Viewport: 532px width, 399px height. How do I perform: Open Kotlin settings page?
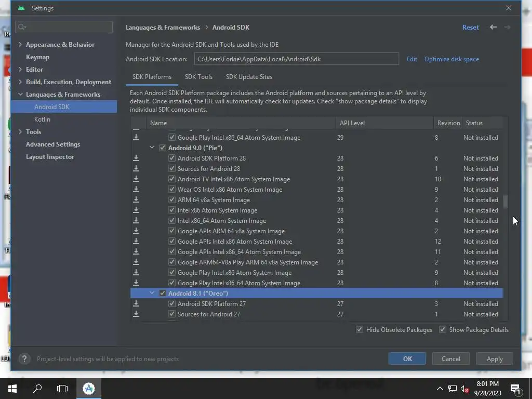tap(42, 119)
